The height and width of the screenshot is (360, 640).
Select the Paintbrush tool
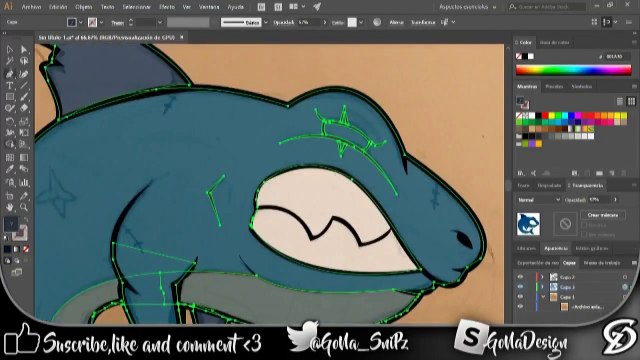[24, 97]
